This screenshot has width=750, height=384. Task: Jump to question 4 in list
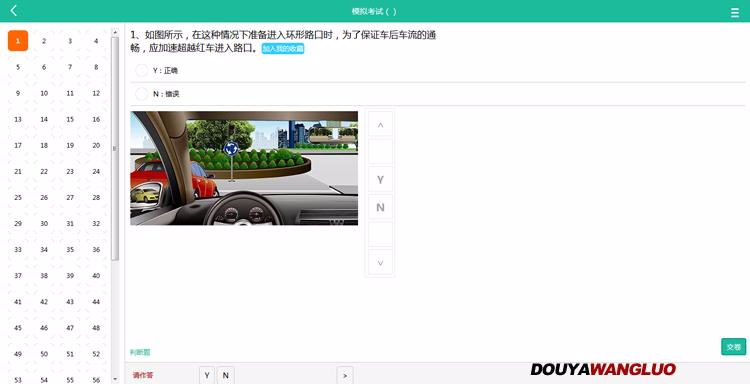point(96,41)
